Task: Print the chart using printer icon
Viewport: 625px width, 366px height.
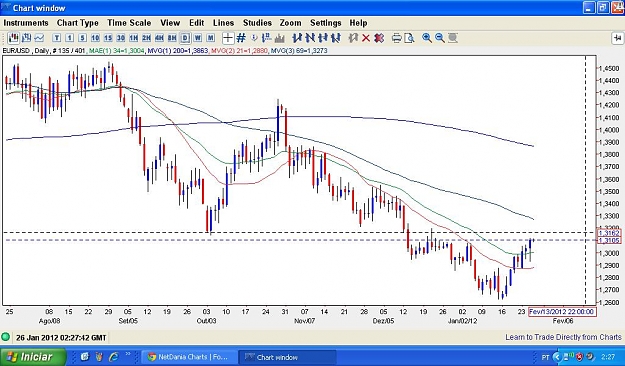Action: click(x=396, y=38)
